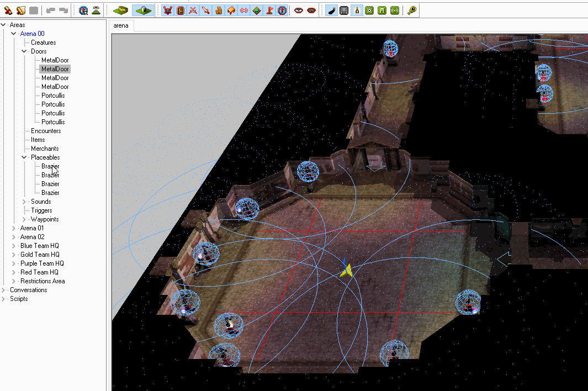Screen dimensions: 588x391
Task: Click the glowing figure toolbar icon
Action: (x=357, y=10)
